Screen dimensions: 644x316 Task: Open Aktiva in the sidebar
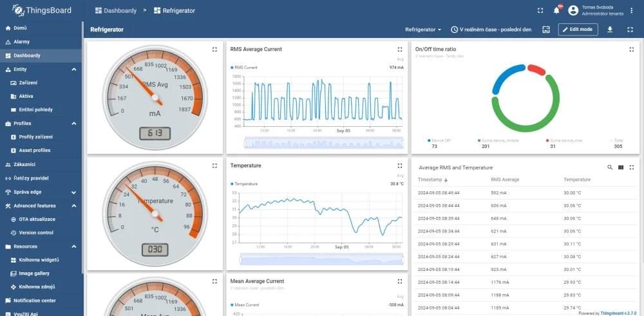pos(41,97)
